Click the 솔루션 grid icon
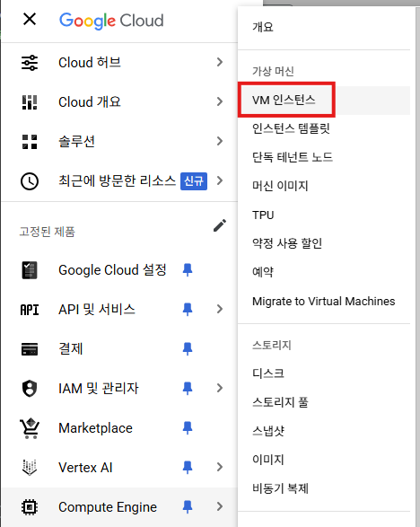The height and width of the screenshot is (527, 420). click(x=30, y=142)
